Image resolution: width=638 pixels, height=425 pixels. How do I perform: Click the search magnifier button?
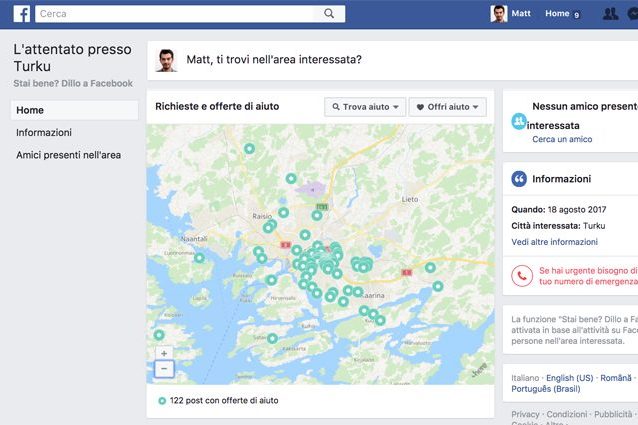[329, 14]
